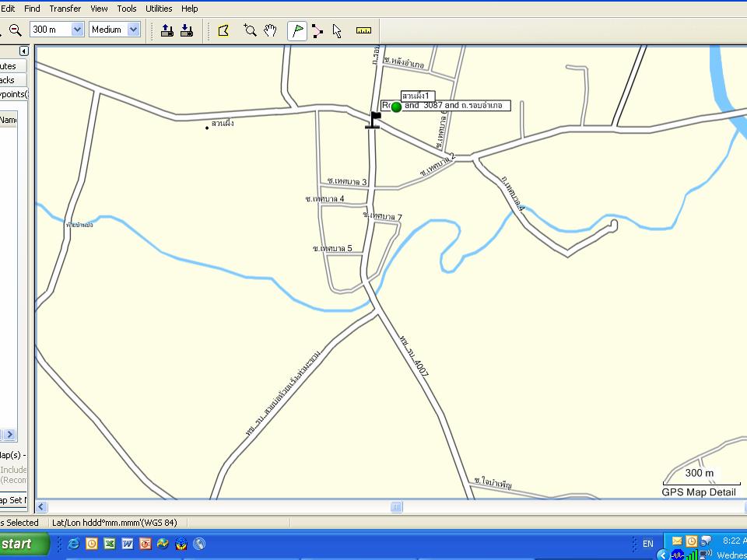This screenshot has width=747, height=560.
Task: Select the Waypoint flag tool
Action: 296,30
